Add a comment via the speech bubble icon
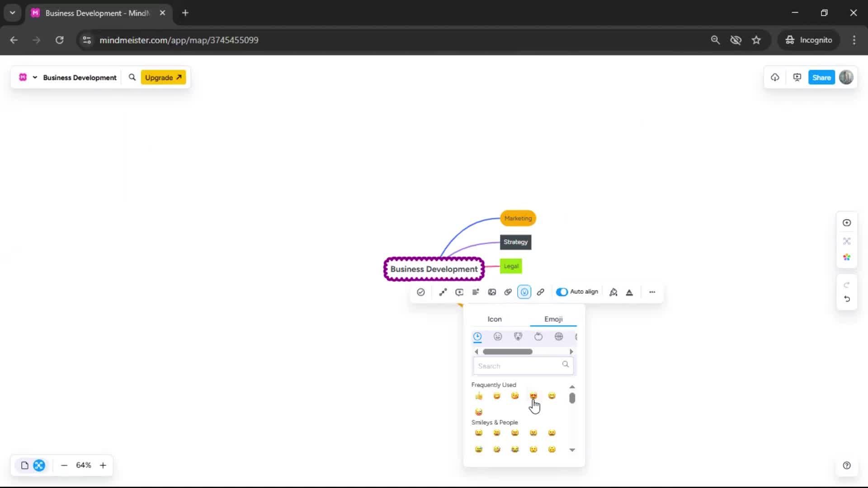Viewport: 868px width, 488px height. (459, 292)
